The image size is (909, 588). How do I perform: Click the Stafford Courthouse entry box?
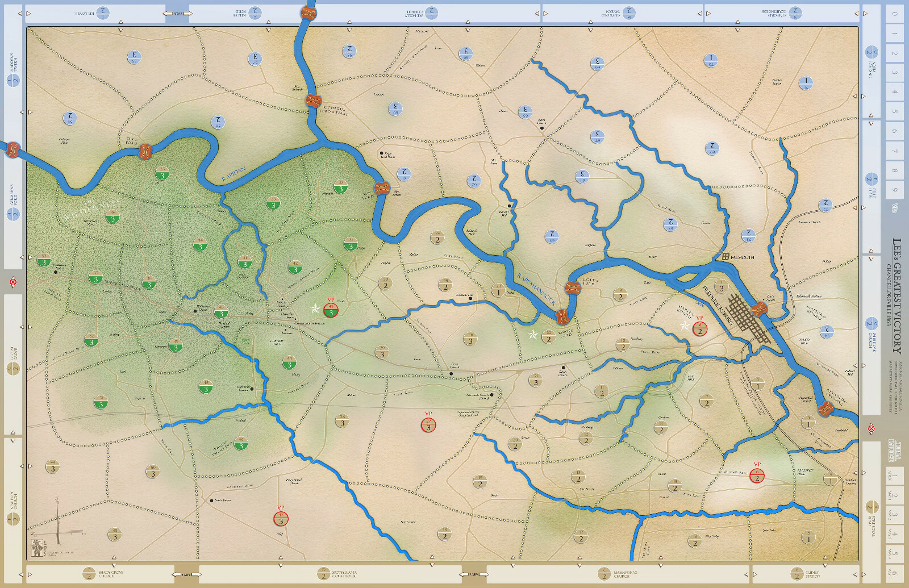[x=783, y=13]
